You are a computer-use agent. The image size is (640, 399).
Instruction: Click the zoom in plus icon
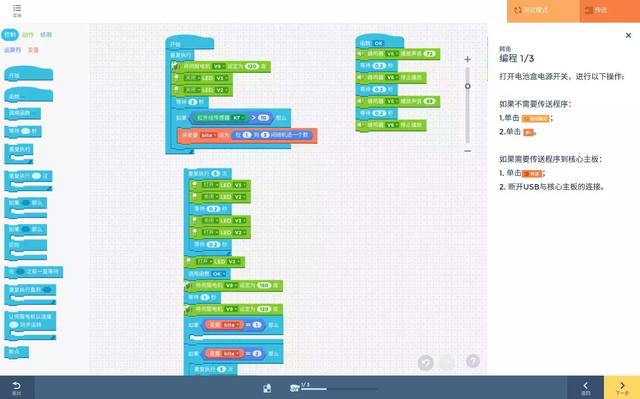pos(467,60)
